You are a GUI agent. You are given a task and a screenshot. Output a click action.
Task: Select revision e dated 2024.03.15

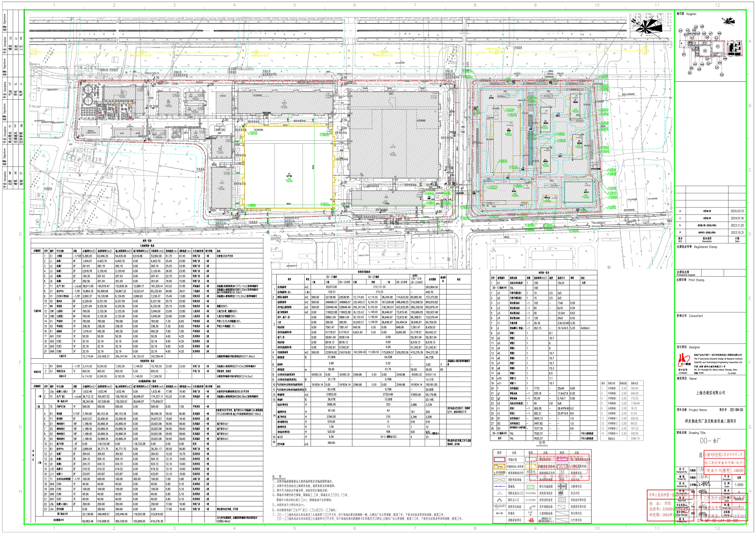pyautogui.click(x=708, y=211)
